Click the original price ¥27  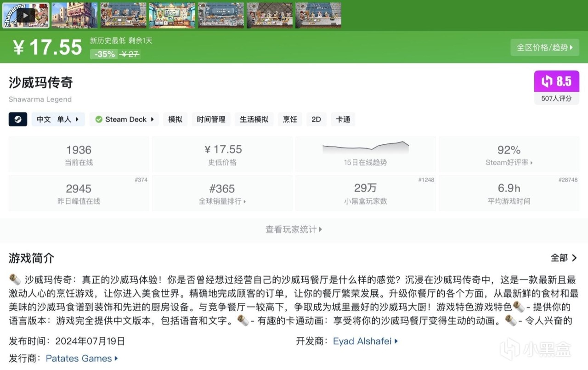point(130,54)
